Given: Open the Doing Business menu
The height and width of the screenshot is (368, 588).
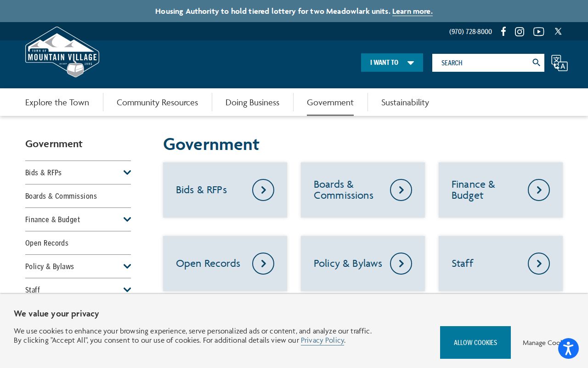Looking at the screenshot, I should tap(252, 102).
